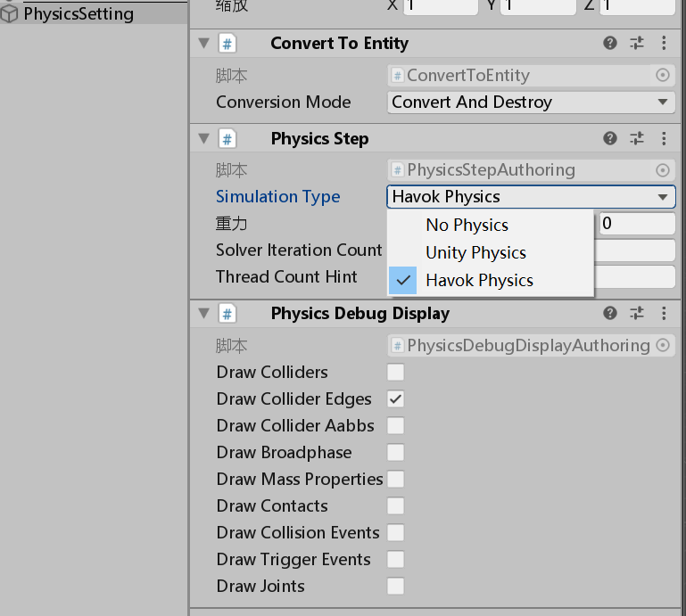
Task: Click the PhysicsSetting cube icon
Action: point(10,14)
